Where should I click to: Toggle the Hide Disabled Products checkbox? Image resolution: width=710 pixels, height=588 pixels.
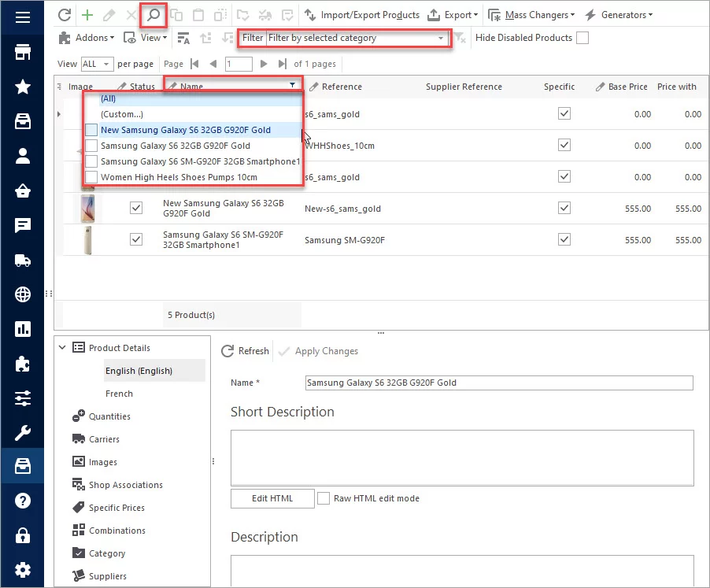tap(582, 38)
